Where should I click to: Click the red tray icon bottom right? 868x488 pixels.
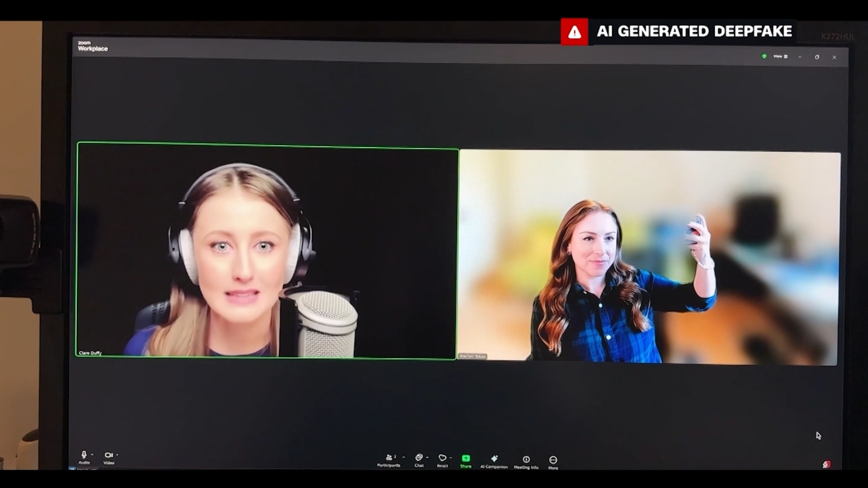[826, 465]
